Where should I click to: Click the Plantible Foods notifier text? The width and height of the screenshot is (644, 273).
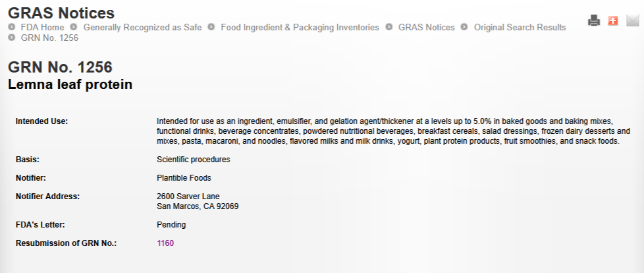(x=184, y=178)
